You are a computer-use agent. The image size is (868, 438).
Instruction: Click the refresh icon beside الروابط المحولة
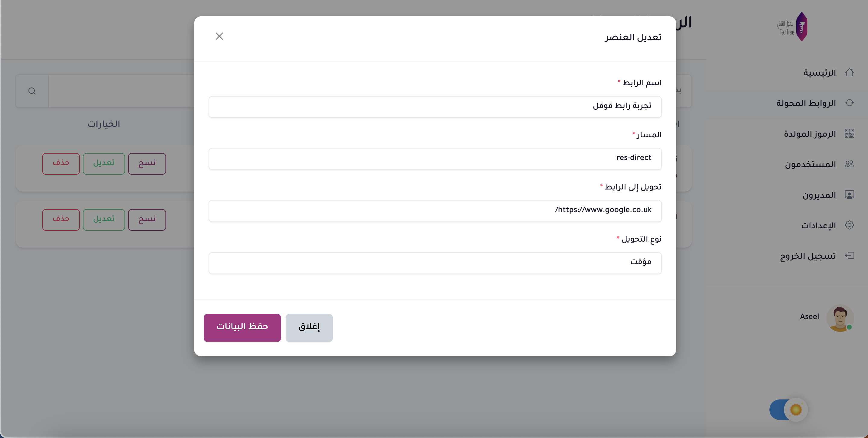coord(849,103)
